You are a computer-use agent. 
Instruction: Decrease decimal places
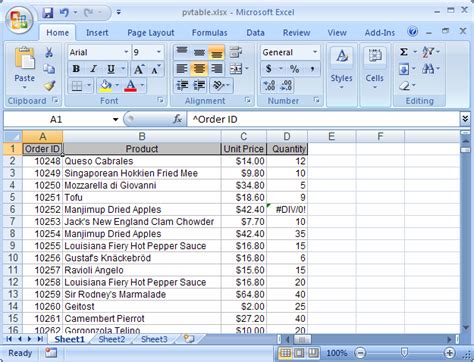pos(286,86)
